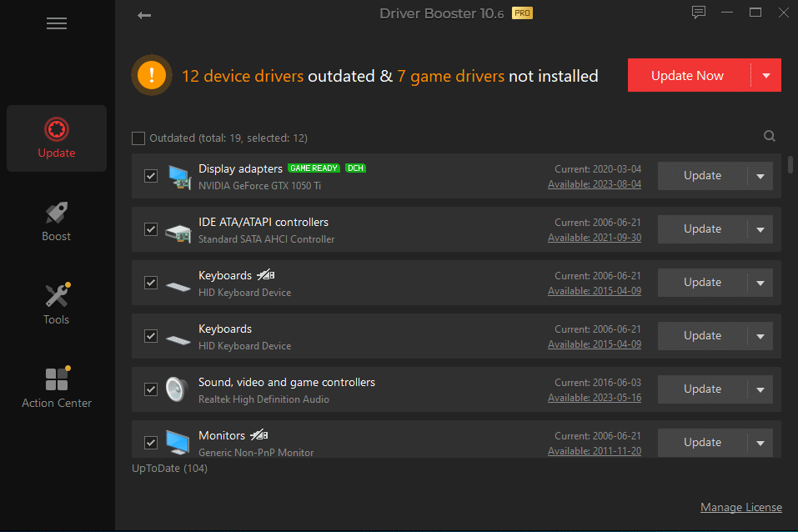798x532 pixels.
Task: Open the Boost section in sidebar
Action: pyautogui.click(x=57, y=222)
